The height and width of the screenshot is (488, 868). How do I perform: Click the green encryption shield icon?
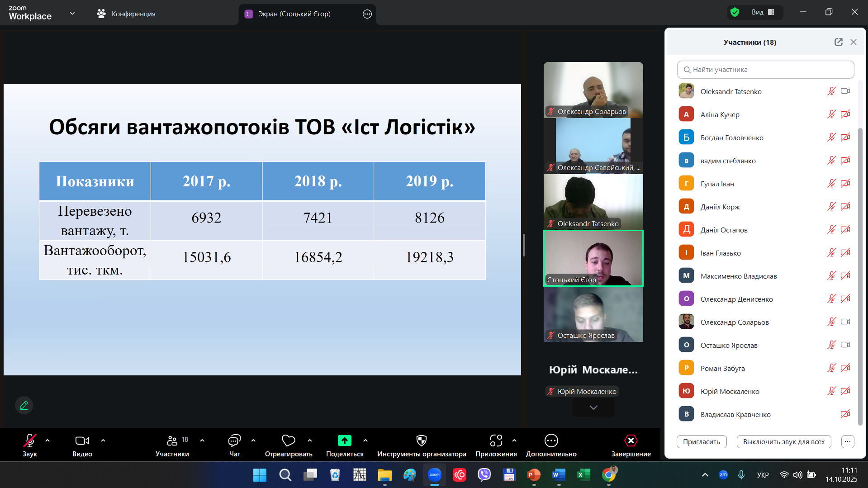click(x=735, y=12)
